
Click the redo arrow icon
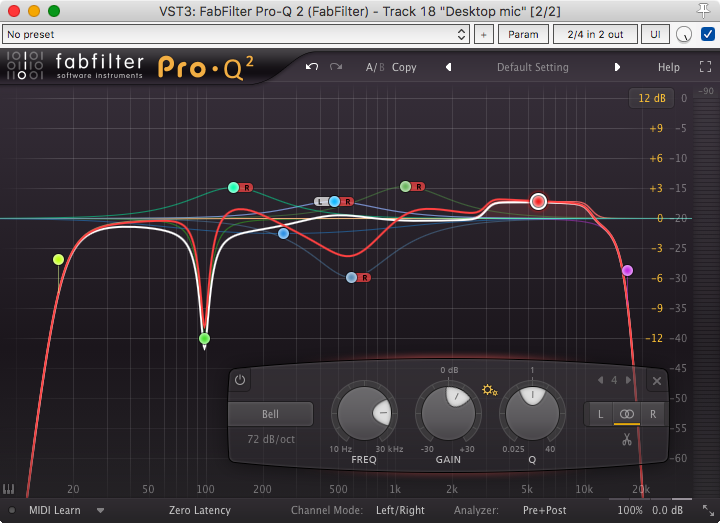pos(336,67)
